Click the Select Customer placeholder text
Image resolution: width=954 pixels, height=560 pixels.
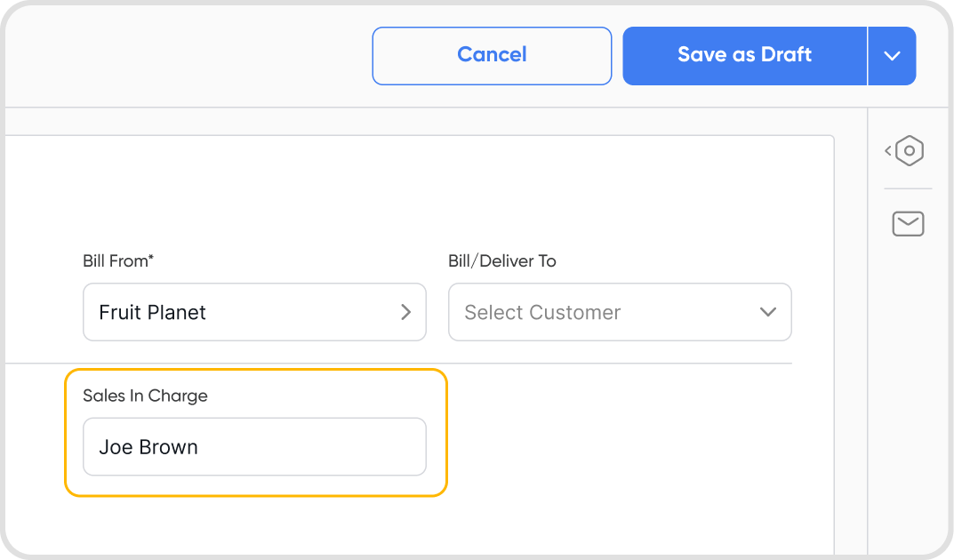click(542, 313)
